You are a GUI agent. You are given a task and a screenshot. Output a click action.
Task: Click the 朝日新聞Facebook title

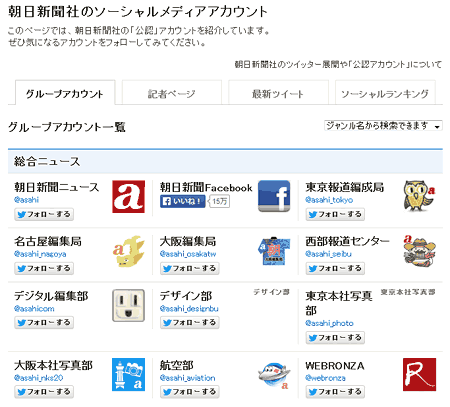[206, 187]
